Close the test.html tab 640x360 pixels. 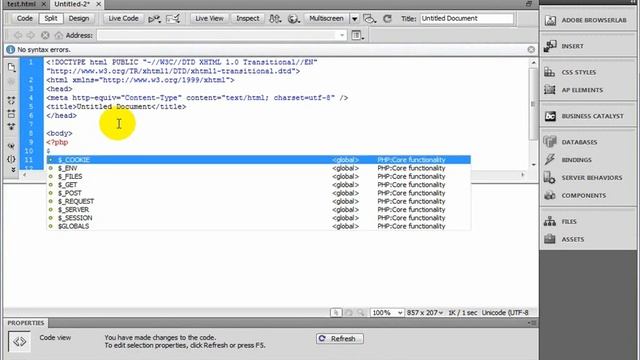44,4
